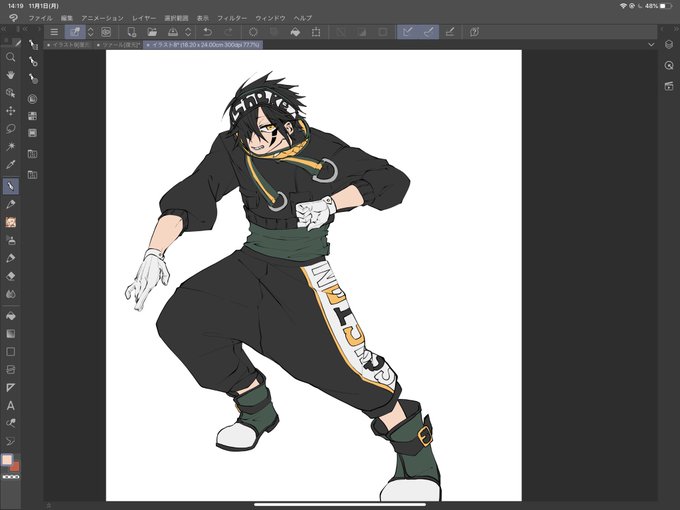
Task: Expand the canvas tab list chevron
Action: pyautogui.click(x=651, y=45)
